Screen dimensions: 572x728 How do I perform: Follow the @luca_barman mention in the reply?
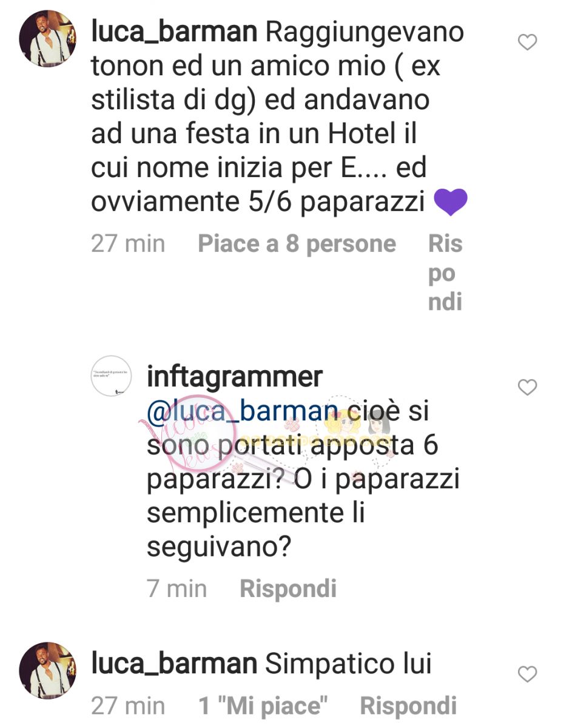pos(241,411)
